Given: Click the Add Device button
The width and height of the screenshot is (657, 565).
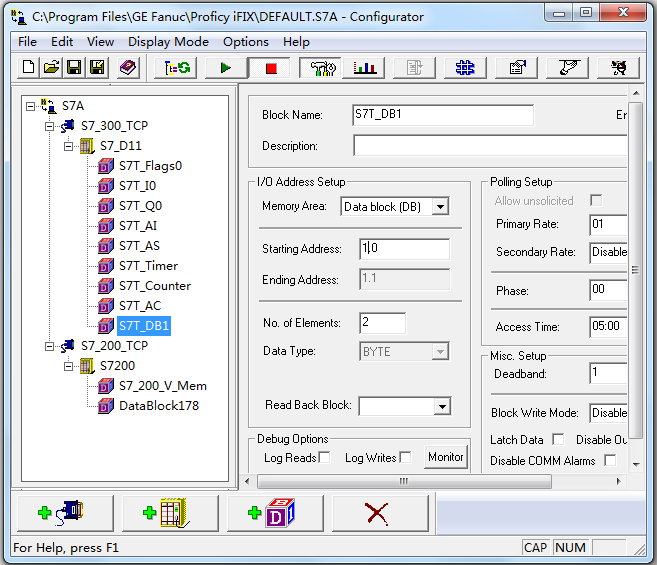Looking at the screenshot, I should pos(170,513).
